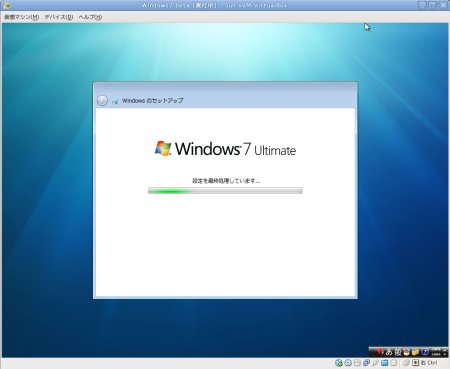Click the network adapters indicator icon
The height and width of the screenshot is (369, 450).
(x=366, y=363)
